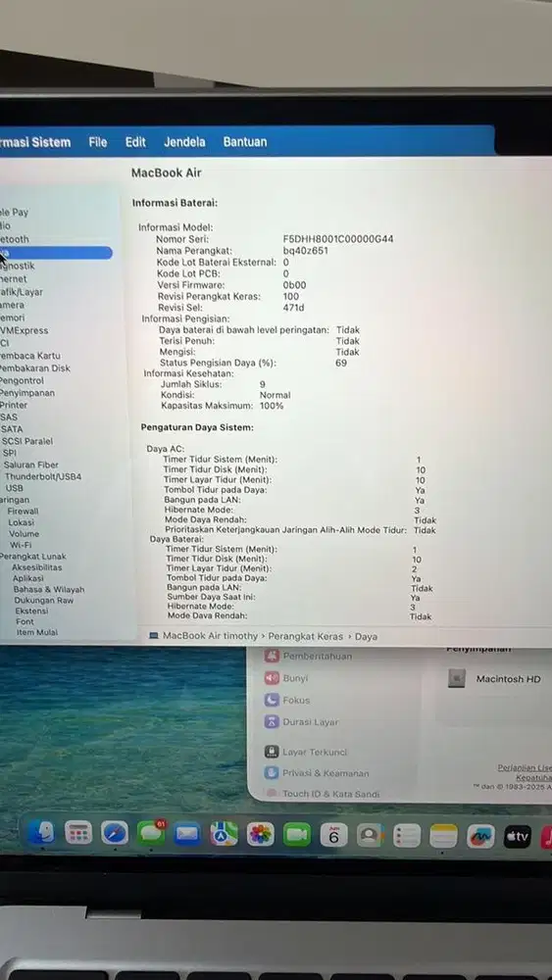Click the Jumlah Siklus value 9
This screenshot has width=552, height=980.
pos(263,384)
